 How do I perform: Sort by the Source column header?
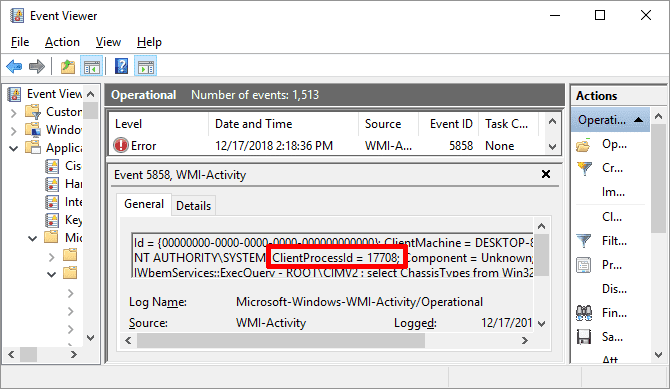pos(388,124)
